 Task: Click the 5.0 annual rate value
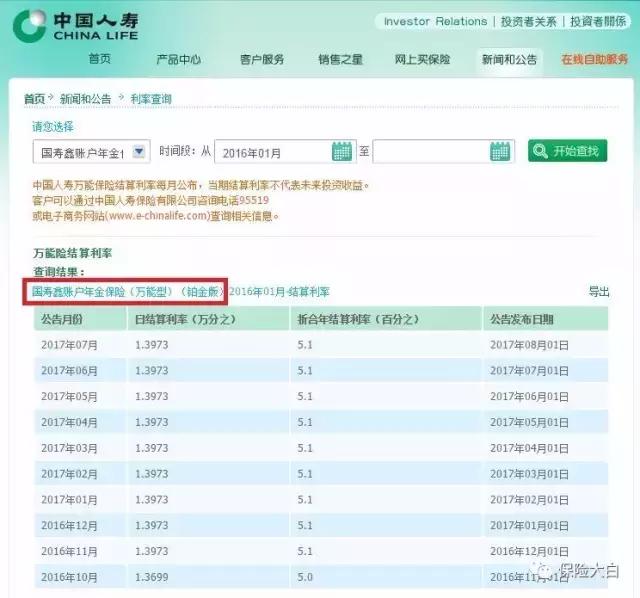[x=305, y=577]
